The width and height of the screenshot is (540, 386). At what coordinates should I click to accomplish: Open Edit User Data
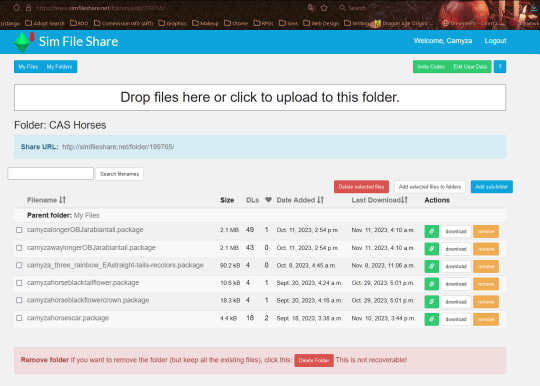(x=470, y=67)
